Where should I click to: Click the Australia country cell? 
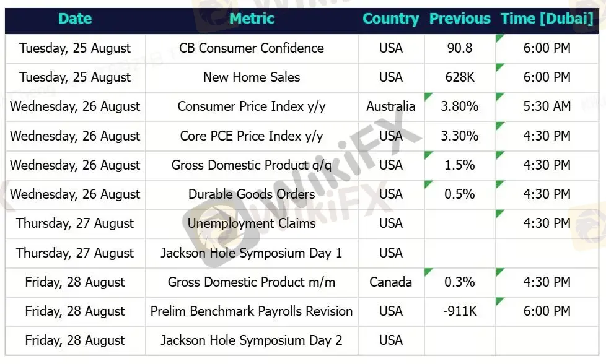tap(391, 106)
